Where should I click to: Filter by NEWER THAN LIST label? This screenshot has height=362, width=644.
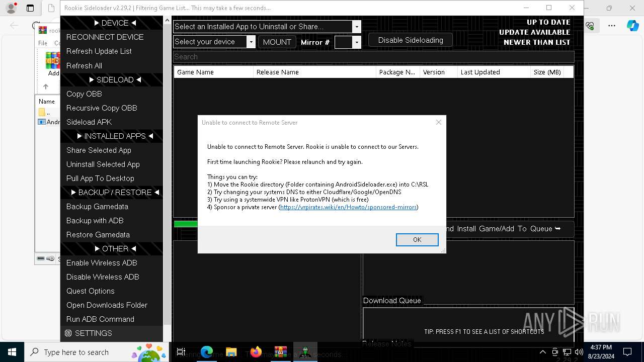[x=537, y=42]
